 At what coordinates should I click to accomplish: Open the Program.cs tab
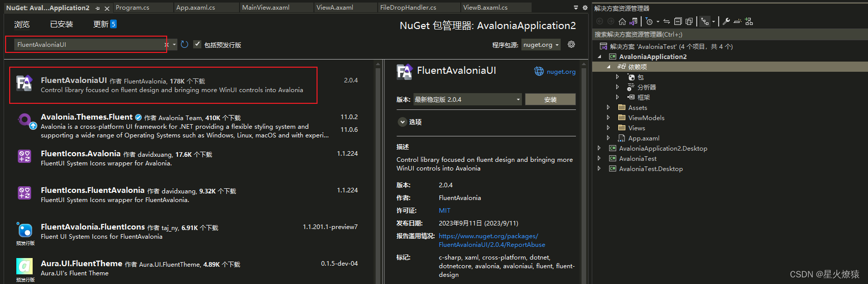[143, 8]
